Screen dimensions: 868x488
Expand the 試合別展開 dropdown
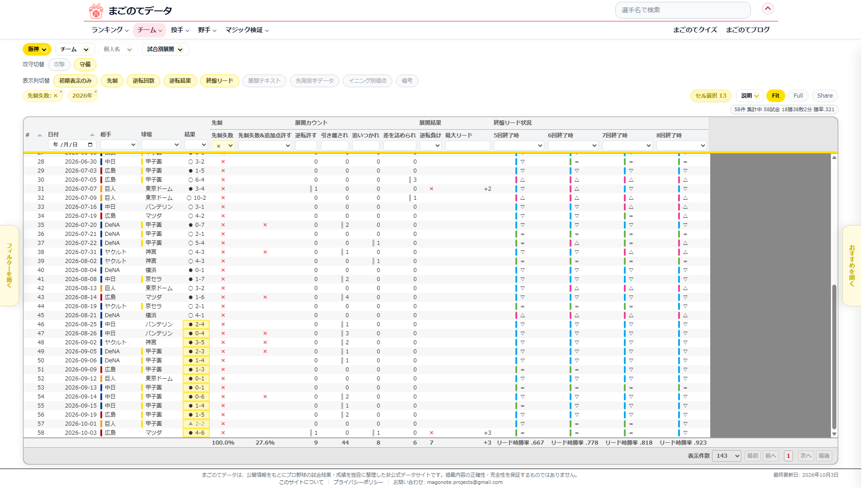[165, 49]
